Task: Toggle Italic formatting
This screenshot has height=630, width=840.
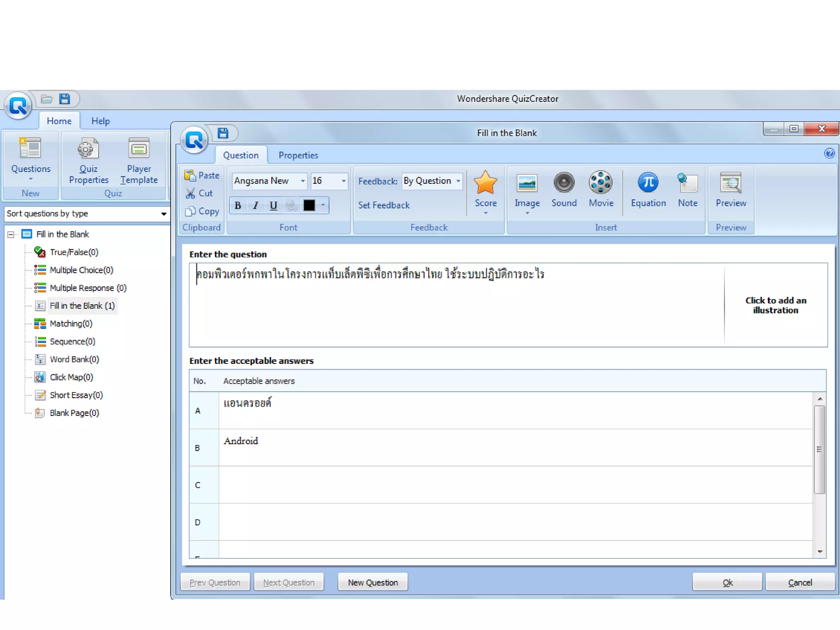Action: [256, 205]
